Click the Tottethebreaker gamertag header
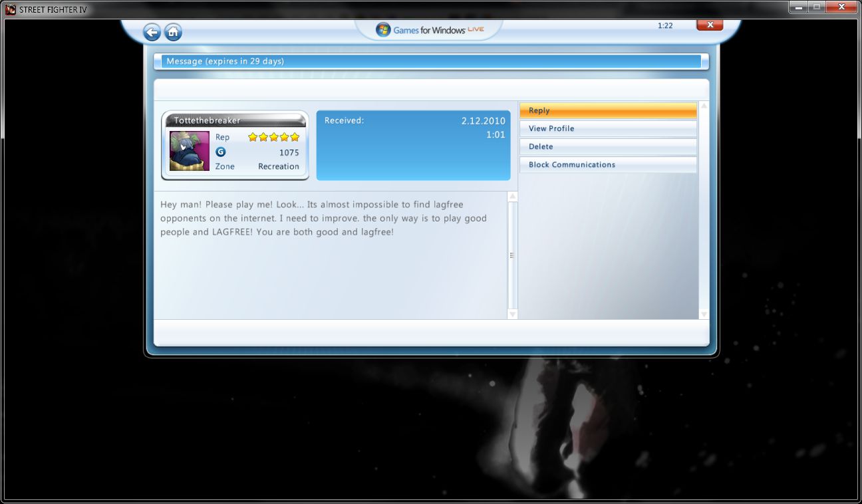Image resolution: width=862 pixels, height=504 pixels. tap(235, 120)
